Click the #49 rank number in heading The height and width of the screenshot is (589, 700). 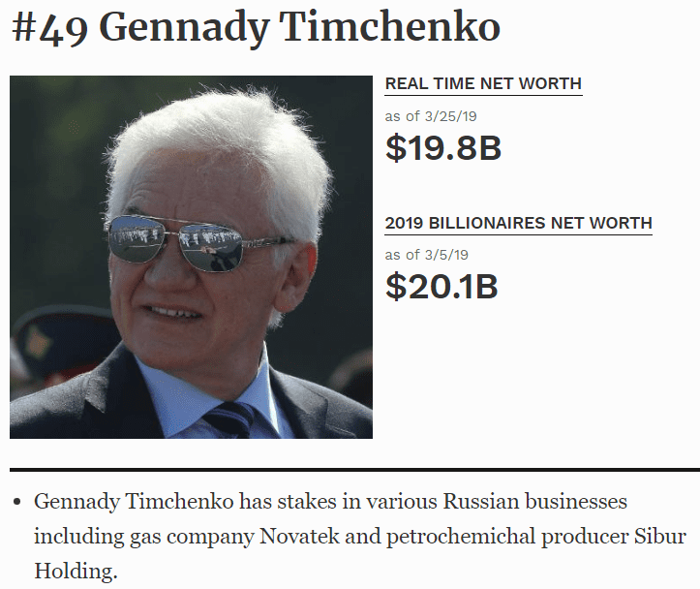50,28
